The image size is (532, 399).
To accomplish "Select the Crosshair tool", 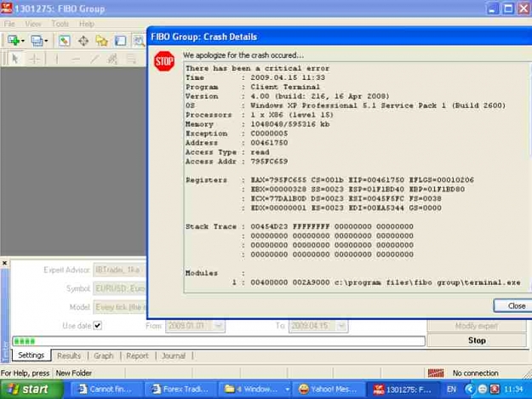I will coord(34,59).
